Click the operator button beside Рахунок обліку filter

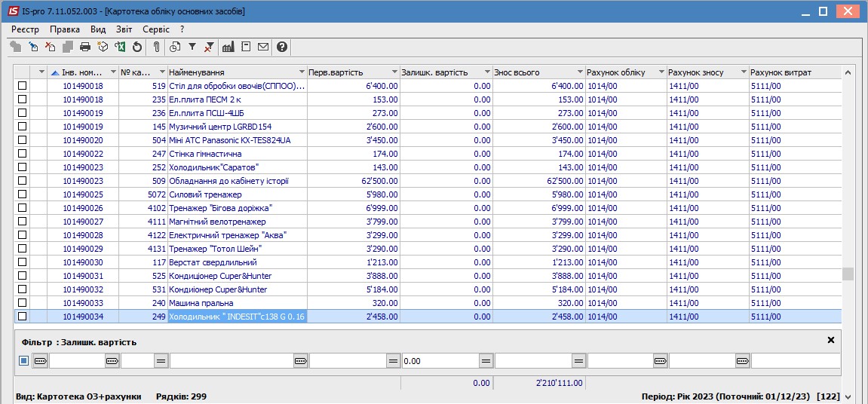pos(660,361)
